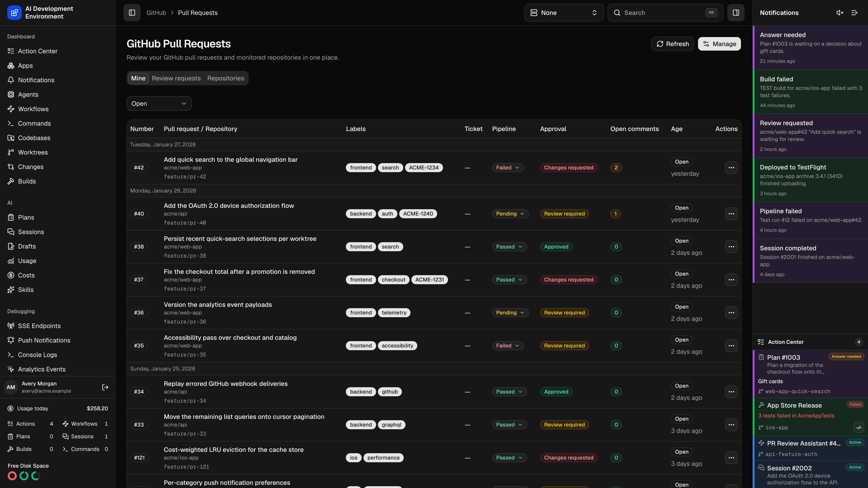Open the Open status filter dropdown

click(x=159, y=104)
